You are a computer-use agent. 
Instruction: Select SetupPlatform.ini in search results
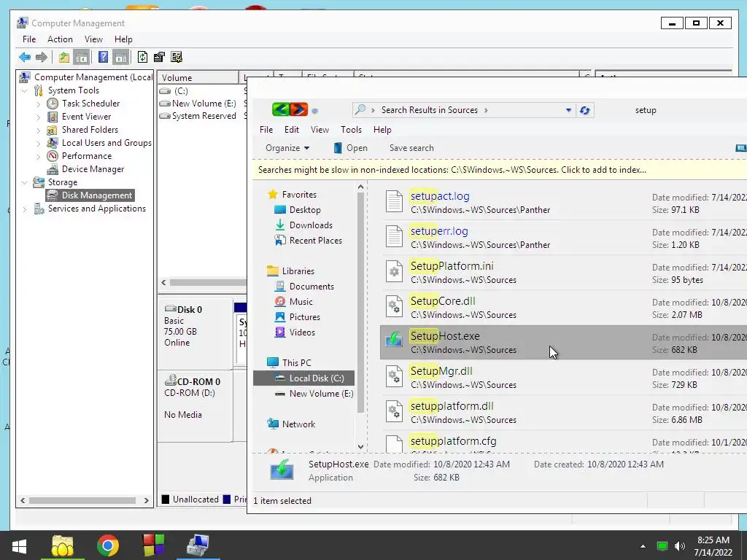[x=563, y=273]
